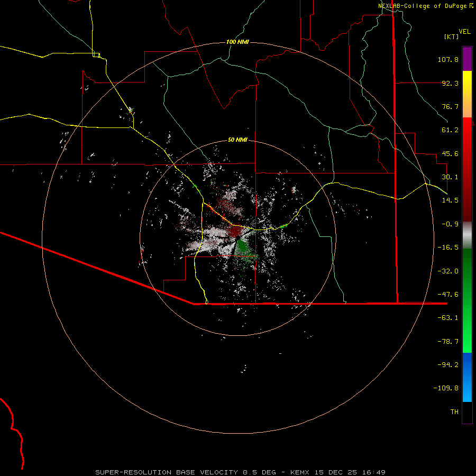Select the 76.7 legend value
The image size is (476, 476).
(450, 106)
